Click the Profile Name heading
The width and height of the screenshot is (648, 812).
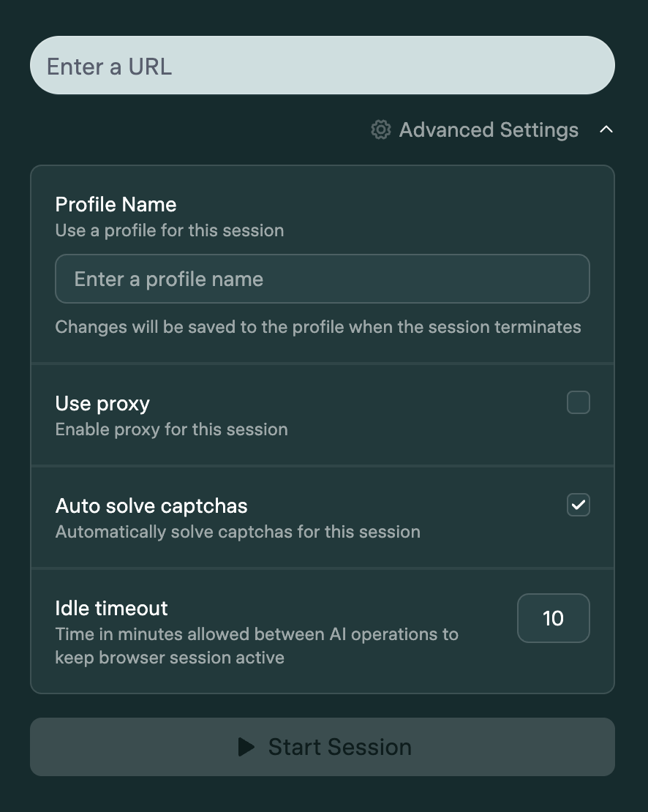(116, 204)
